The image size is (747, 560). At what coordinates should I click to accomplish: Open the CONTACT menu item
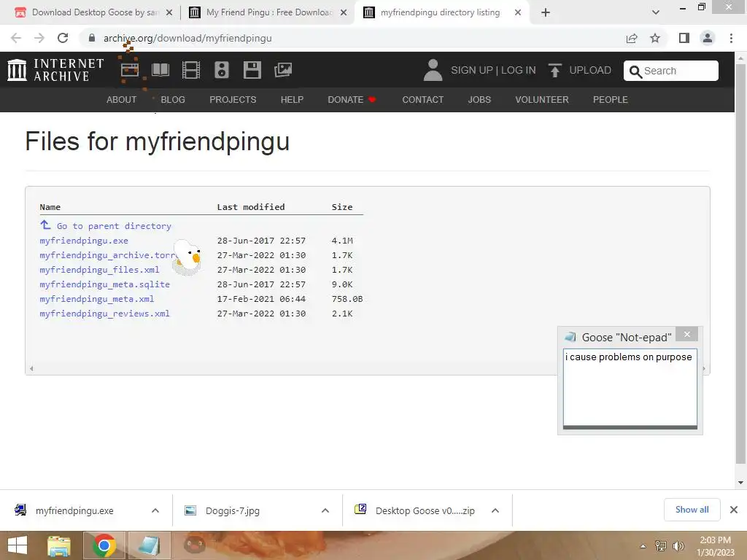(x=422, y=99)
